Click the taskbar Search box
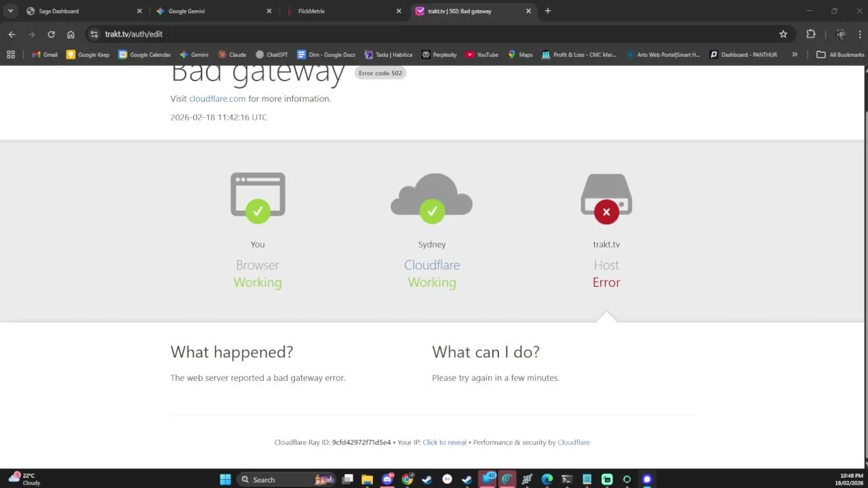The image size is (868, 488). coord(287,479)
